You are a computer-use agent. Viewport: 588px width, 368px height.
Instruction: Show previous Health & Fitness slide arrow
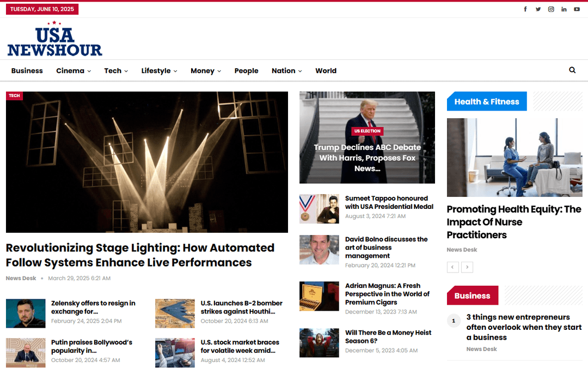[452, 267]
